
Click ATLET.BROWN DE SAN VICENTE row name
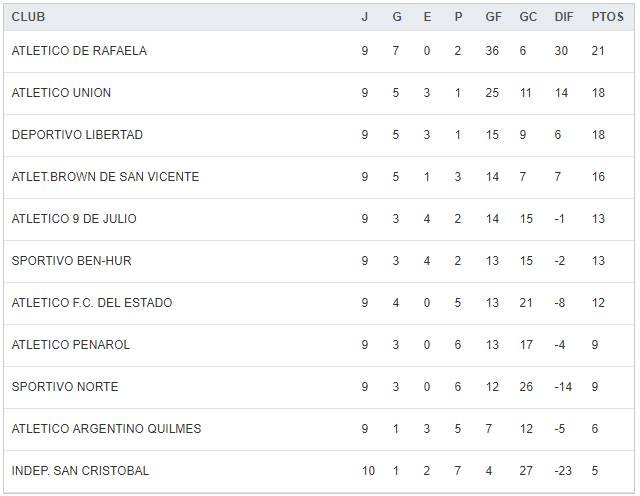click(105, 177)
